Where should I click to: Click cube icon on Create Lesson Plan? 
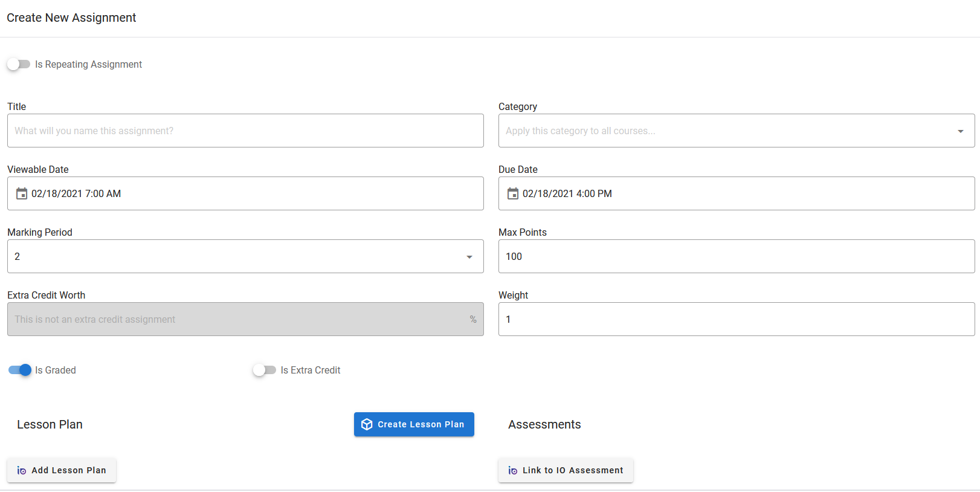click(x=367, y=424)
